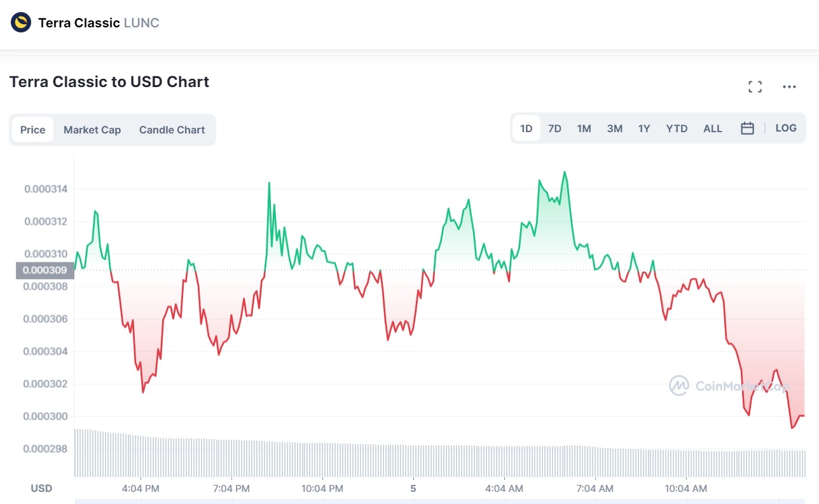
Task: Select the 1D time range
Action: (x=526, y=128)
